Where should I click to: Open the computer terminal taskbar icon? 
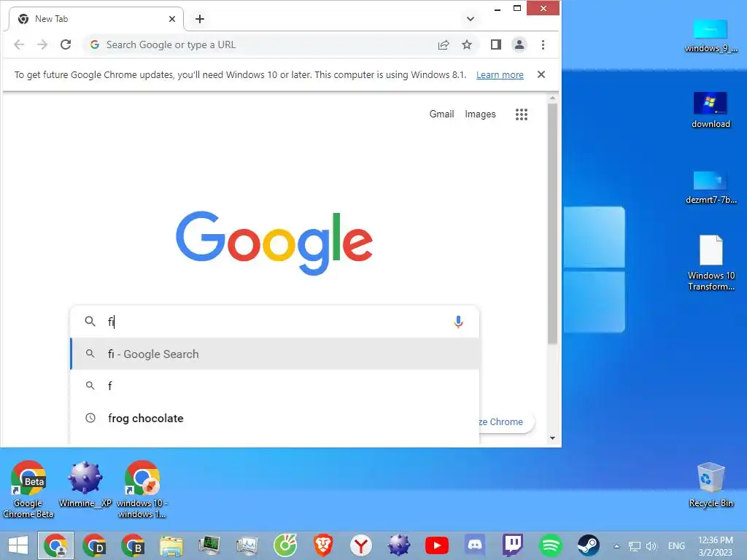(209, 545)
